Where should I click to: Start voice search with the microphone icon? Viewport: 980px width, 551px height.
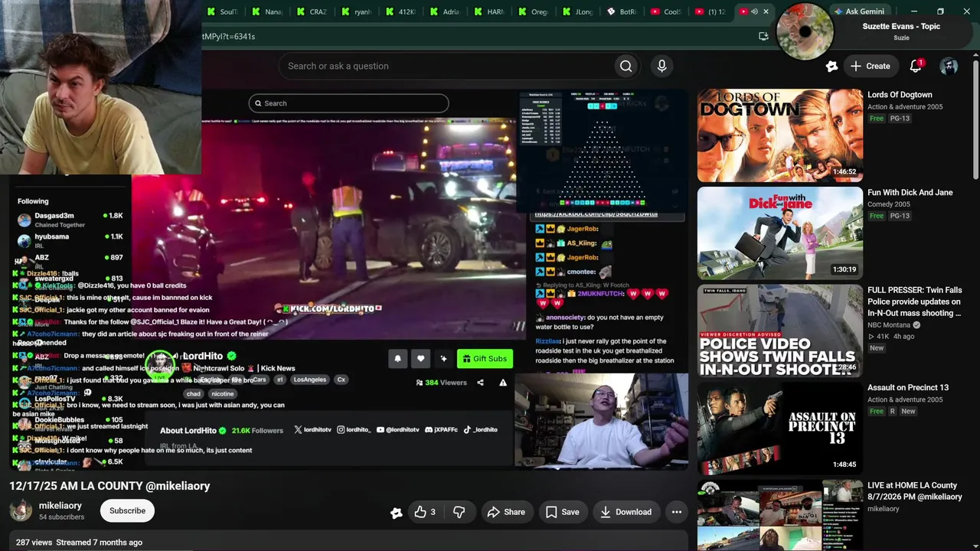(x=662, y=66)
